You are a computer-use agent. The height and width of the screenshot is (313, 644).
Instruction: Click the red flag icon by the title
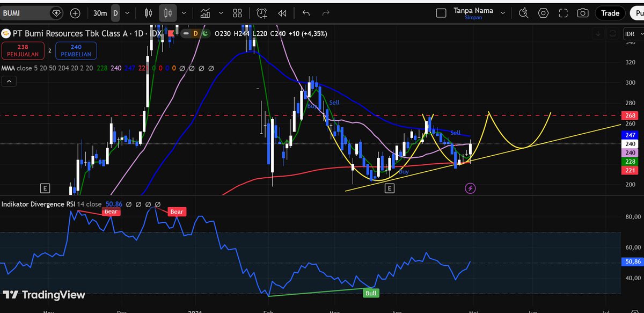pyautogui.click(x=171, y=33)
